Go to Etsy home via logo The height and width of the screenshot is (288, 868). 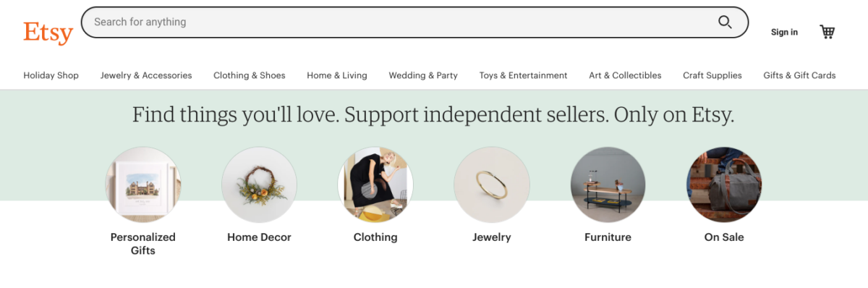click(x=48, y=32)
